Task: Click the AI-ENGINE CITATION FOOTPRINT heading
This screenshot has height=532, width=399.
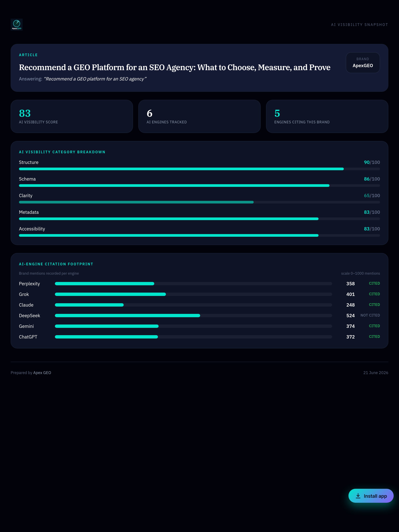Action: (56, 264)
